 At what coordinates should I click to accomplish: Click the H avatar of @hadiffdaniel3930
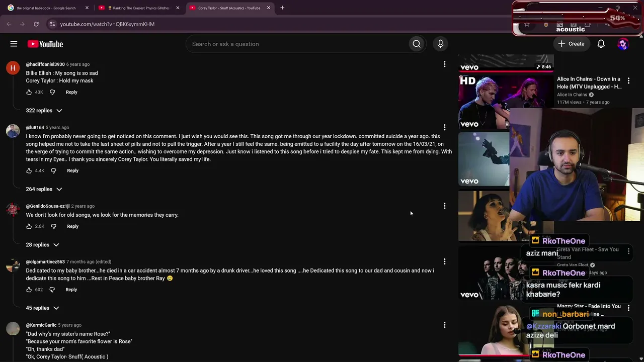(x=13, y=68)
